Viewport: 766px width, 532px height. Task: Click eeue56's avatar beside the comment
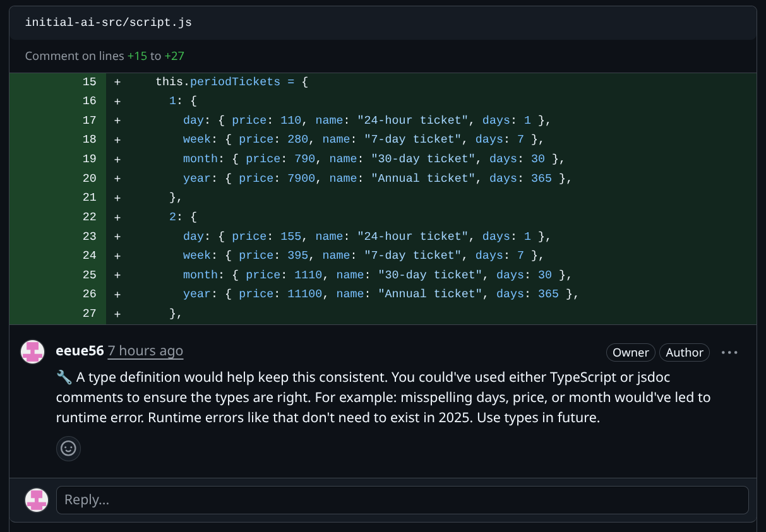pos(33,352)
